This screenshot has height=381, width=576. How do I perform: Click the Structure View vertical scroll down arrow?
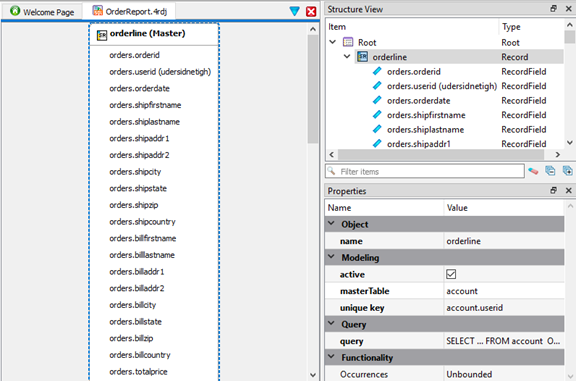(x=569, y=143)
